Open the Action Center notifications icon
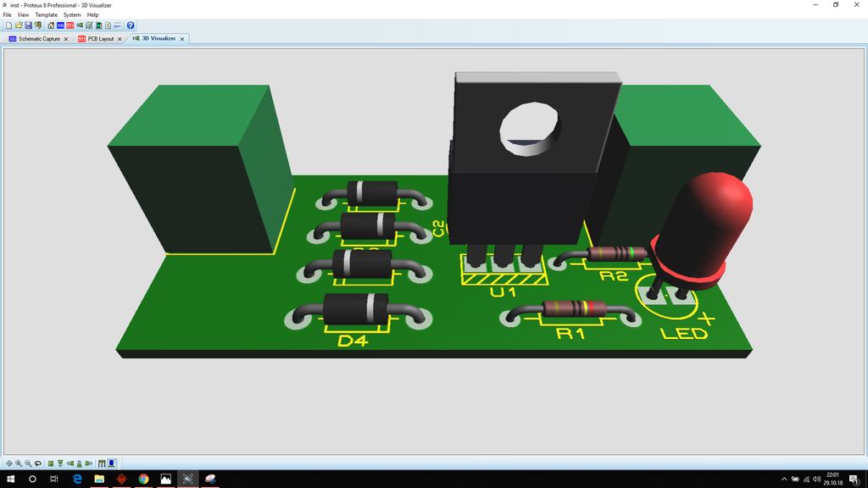 pyautogui.click(x=854, y=480)
